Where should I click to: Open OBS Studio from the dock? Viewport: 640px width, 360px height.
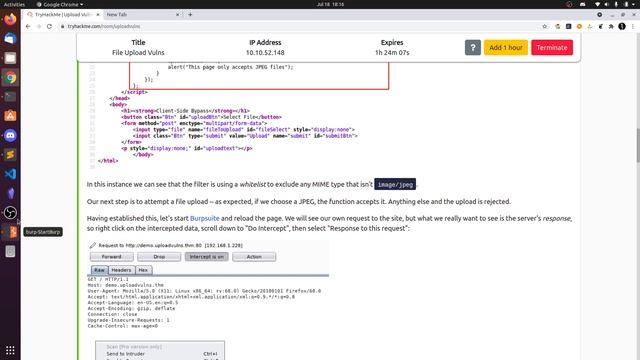[x=10, y=213]
